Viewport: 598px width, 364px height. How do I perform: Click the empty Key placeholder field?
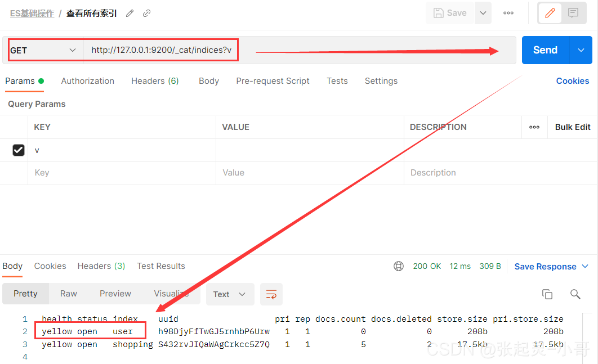coord(122,173)
